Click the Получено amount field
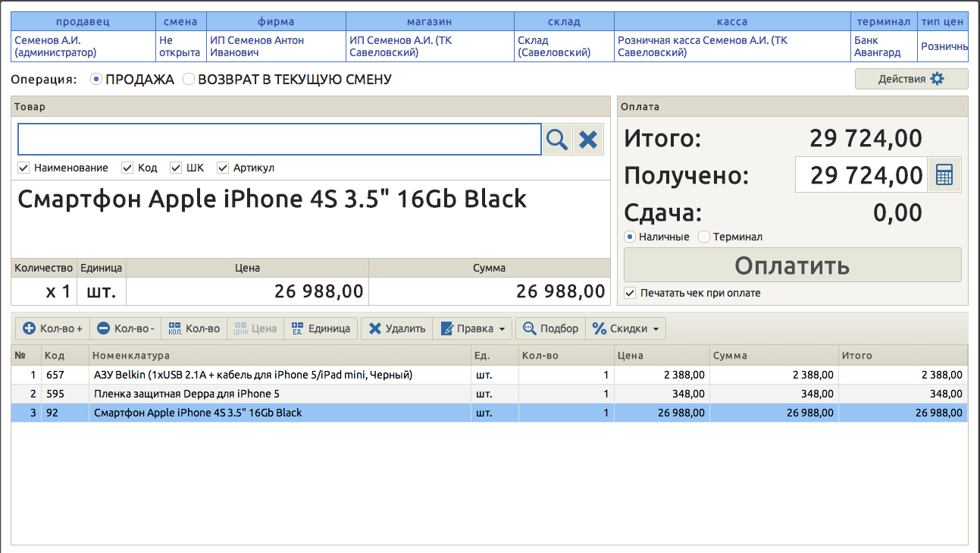980x553 pixels. click(x=862, y=175)
